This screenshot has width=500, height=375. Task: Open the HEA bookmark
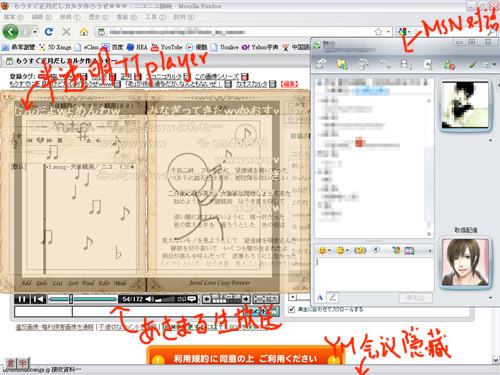point(137,47)
